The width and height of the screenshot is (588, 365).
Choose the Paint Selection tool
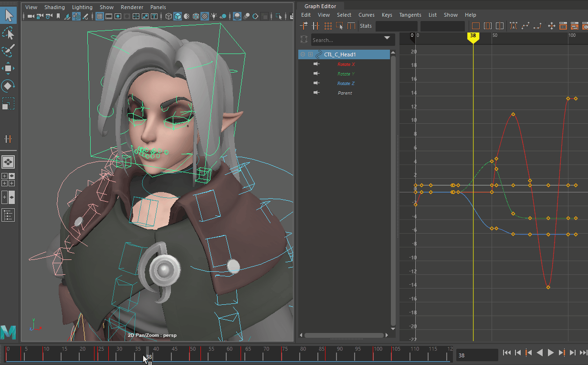pos(9,51)
